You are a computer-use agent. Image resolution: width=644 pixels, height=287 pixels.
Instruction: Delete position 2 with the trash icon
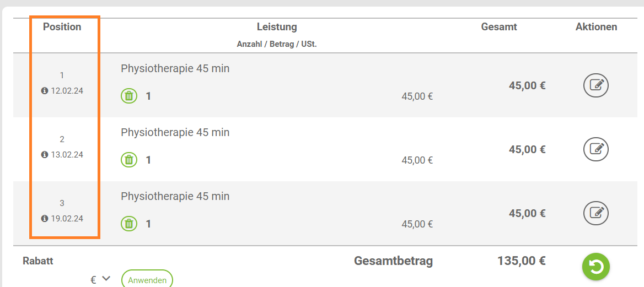[x=129, y=160]
